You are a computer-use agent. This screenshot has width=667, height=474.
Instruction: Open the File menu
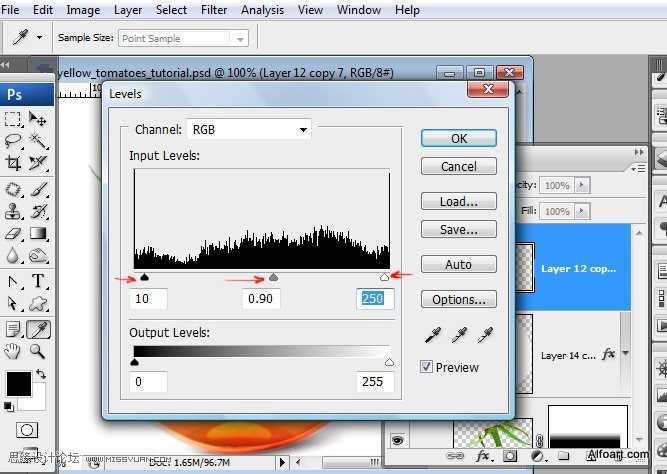pyautogui.click(x=10, y=9)
